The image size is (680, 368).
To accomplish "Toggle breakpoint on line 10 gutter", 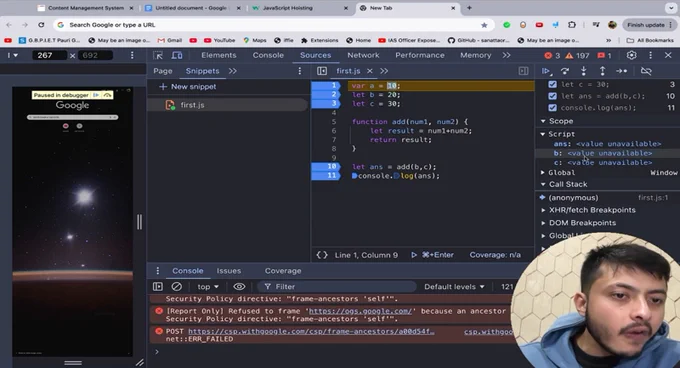I will tap(326, 166).
